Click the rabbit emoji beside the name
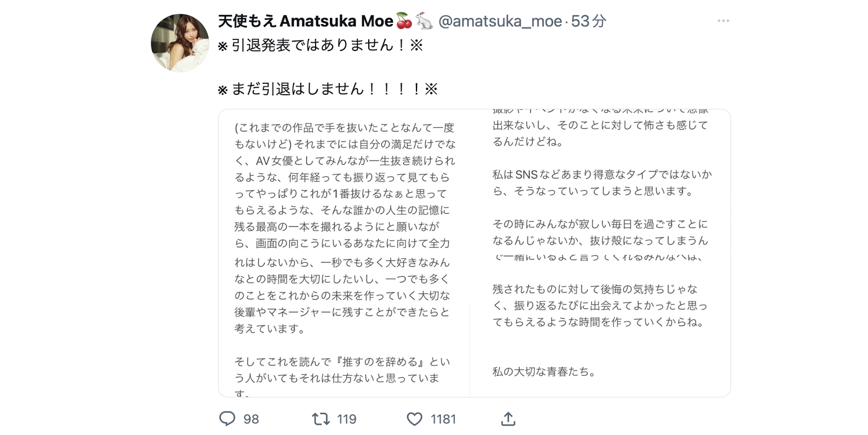The width and height of the screenshot is (868, 435). pyautogui.click(x=424, y=21)
